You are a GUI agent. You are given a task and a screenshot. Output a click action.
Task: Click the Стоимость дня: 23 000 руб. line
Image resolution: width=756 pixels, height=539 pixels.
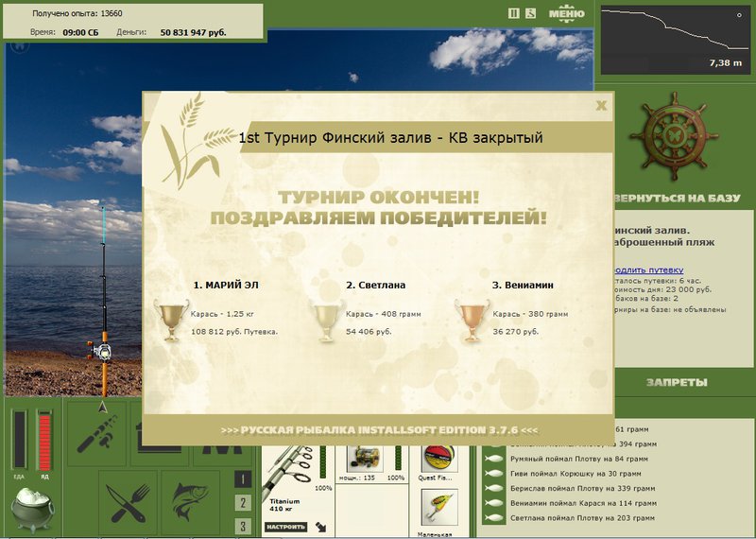(x=662, y=289)
